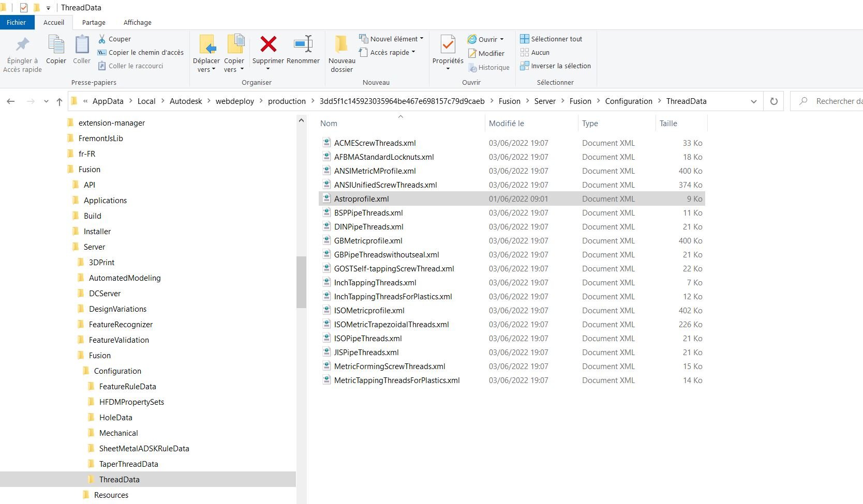The image size is (863, 504).
Task: Select the Resources folder in tree
Action: pos(111,495)
